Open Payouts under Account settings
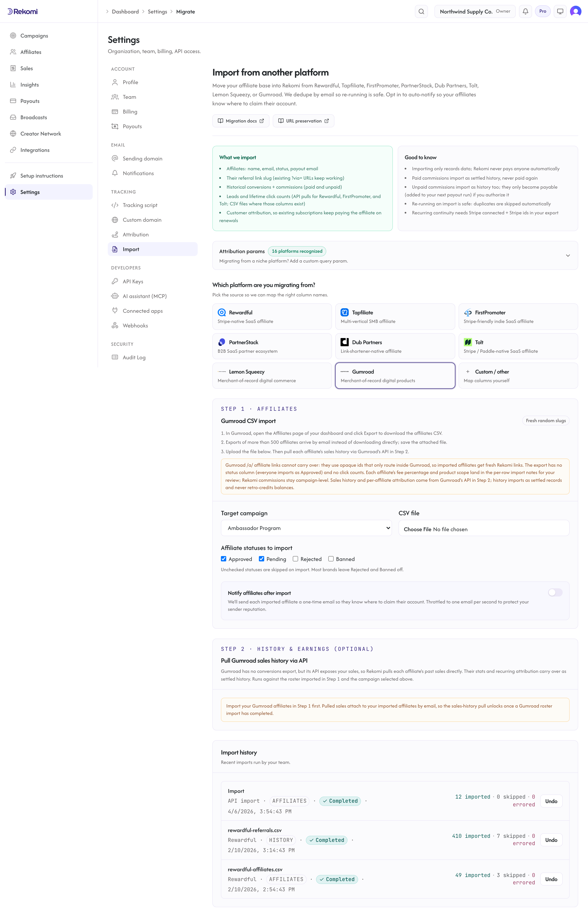The width and height of the screenshot is (588, 917). (x=153, y=126)
